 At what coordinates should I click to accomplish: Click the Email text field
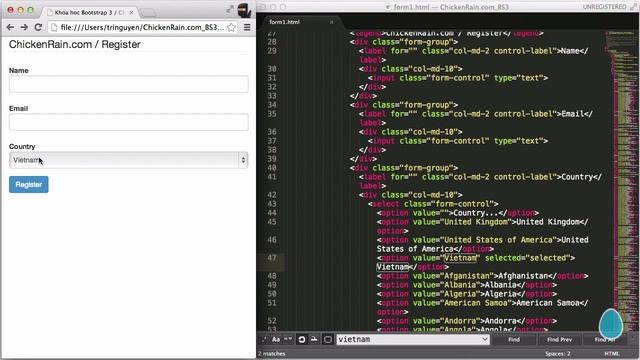(129, 122)
